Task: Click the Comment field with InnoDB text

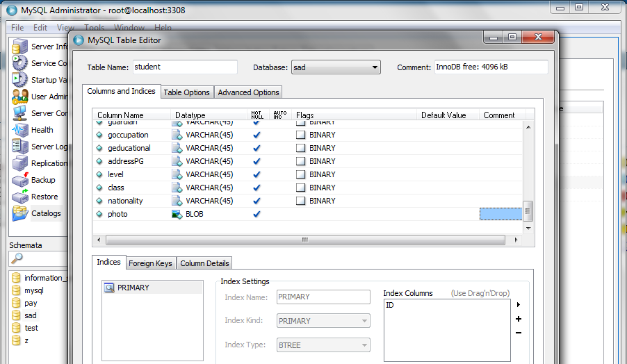Action: coord(491,67)
